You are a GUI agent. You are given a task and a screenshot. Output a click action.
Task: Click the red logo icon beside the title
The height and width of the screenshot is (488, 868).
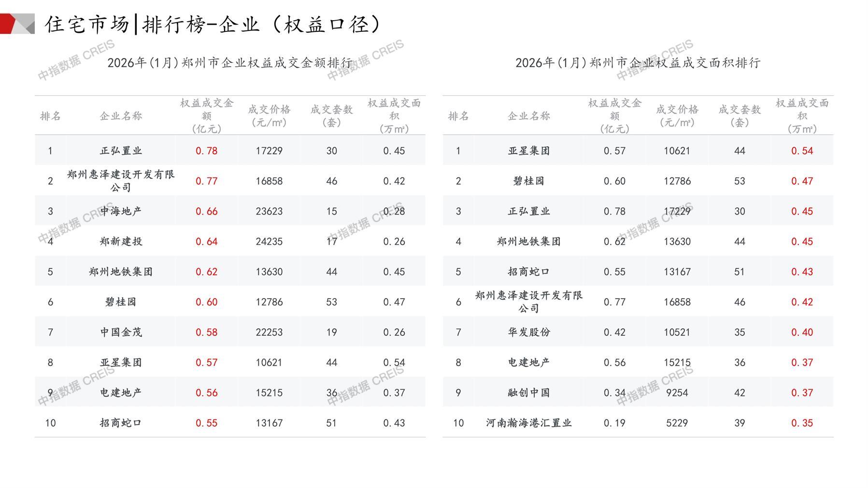[x=17, y=24]
